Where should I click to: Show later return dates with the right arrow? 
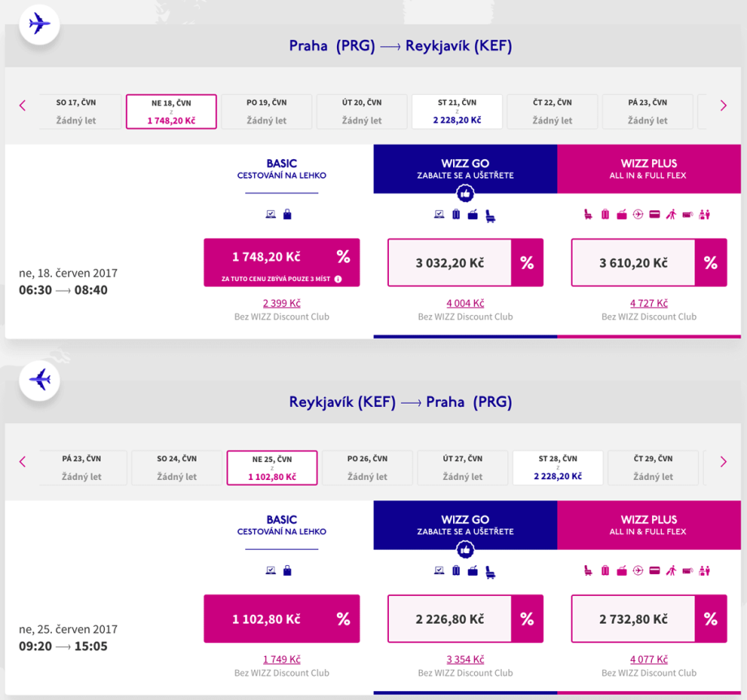tap(723, 462)
